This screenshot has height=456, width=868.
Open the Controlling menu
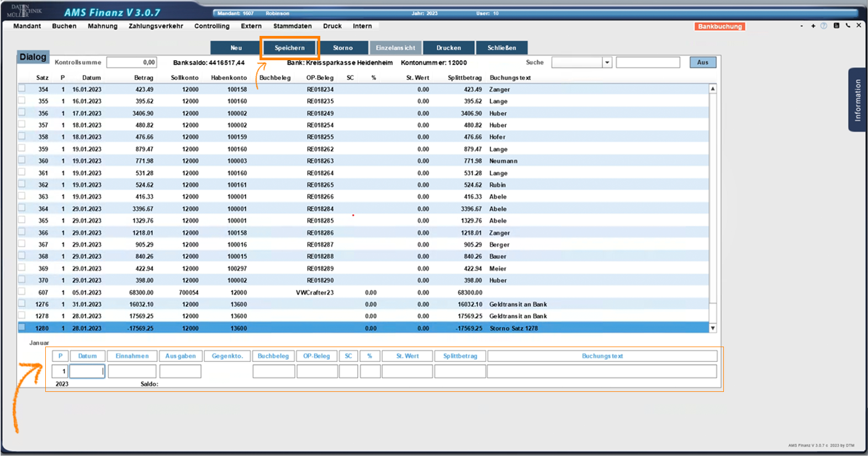coord(211,26)
